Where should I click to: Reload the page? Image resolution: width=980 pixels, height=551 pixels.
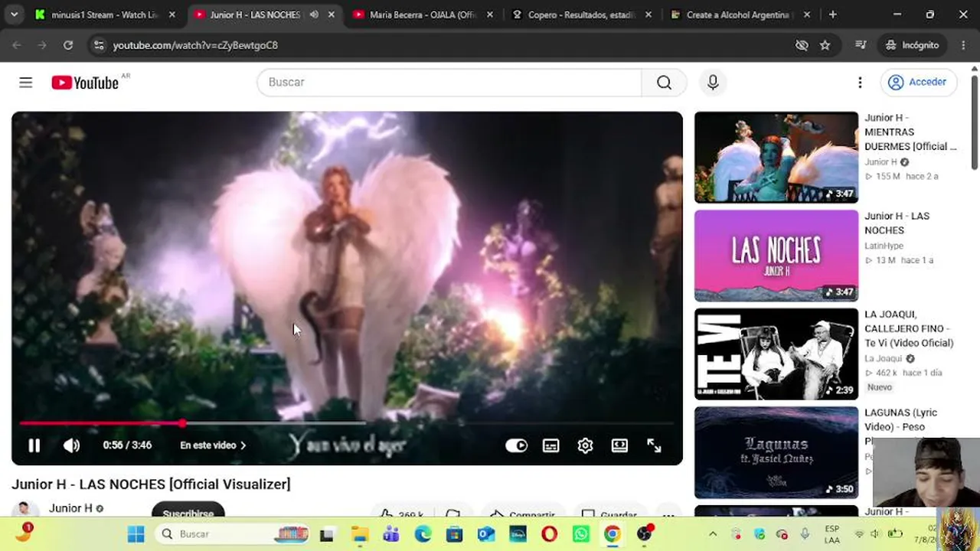point(68,45)
